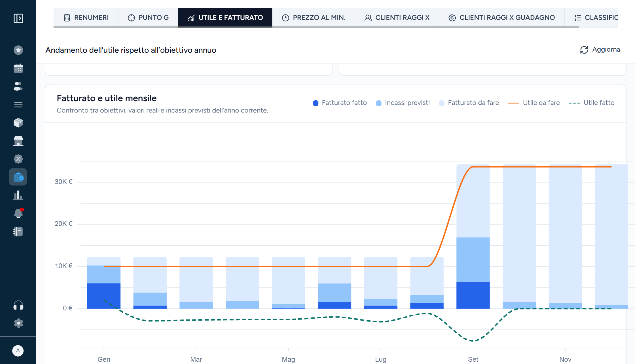Open the clients person sidebar icon
Image resolution: width=635 pixels, height=364 pixels.
(x=18, y=86)
